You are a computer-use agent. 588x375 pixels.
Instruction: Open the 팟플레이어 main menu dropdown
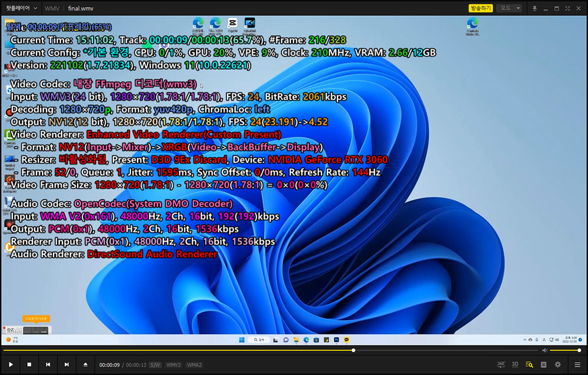coord(21,8)
